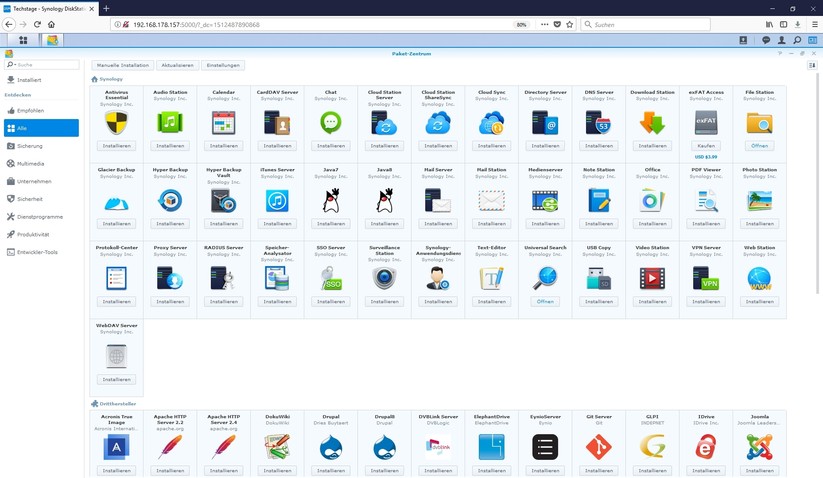Open the DSM main menu grid icon
823x478 pixels.
click(x=23, y=40)
